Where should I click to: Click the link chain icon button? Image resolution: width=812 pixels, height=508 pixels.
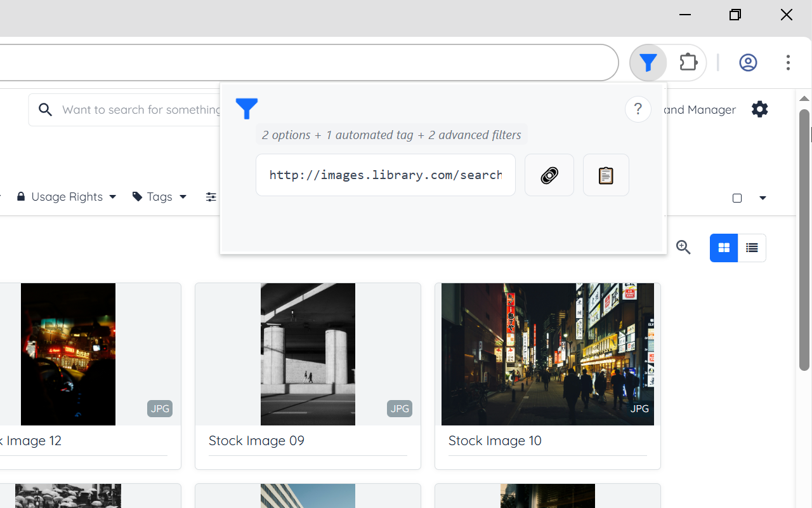[549, 175]
